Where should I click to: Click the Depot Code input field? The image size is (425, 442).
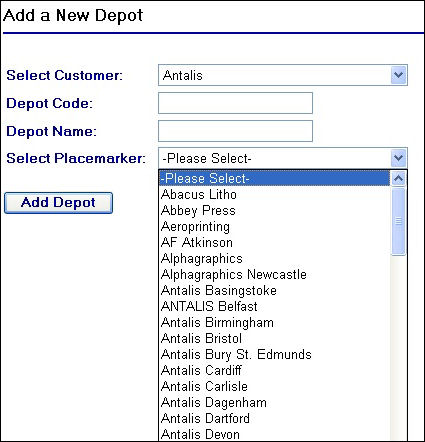235,103
